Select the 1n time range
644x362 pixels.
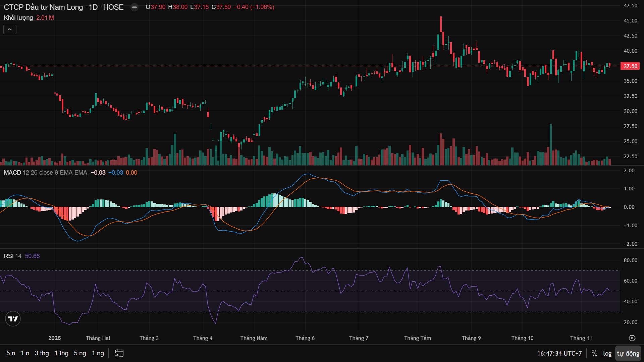pyautogui.click(x=25, y=353)
